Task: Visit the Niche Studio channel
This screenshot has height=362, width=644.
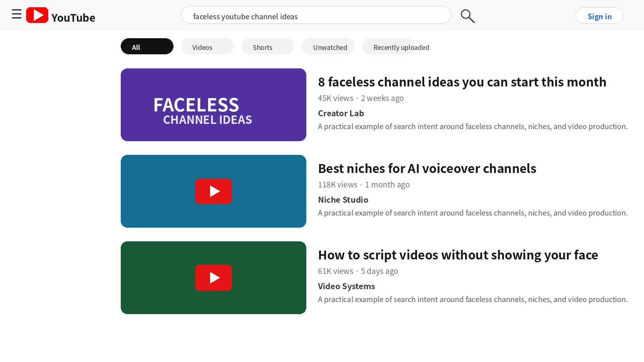Action: pos(343,200)
